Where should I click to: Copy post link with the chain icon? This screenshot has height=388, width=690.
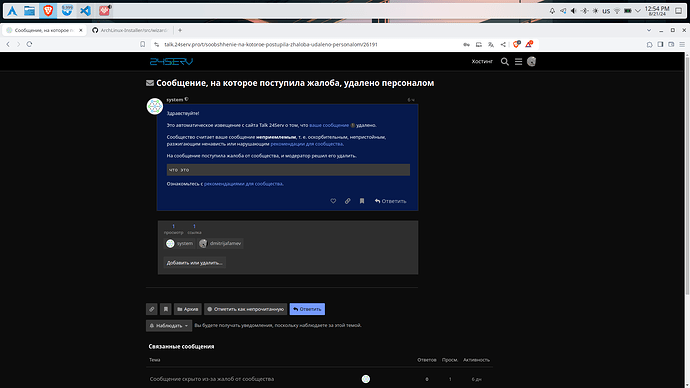tap(347, 201)
